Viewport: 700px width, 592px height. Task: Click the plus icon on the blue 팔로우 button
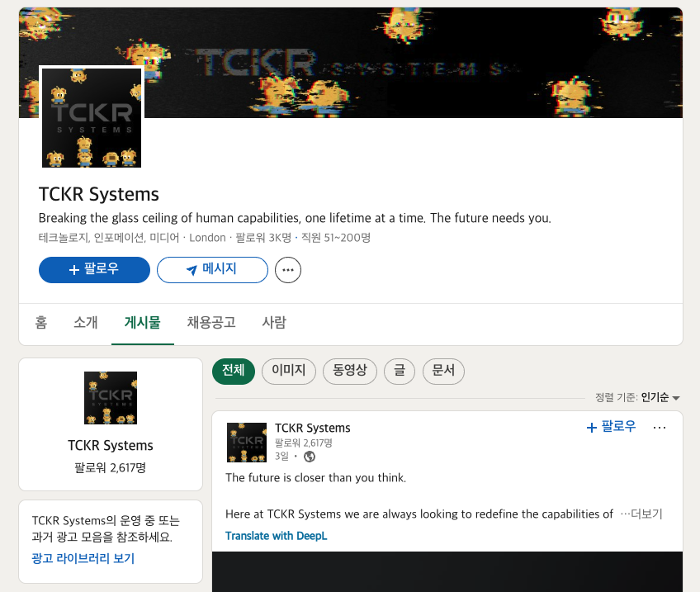(74, 270)
